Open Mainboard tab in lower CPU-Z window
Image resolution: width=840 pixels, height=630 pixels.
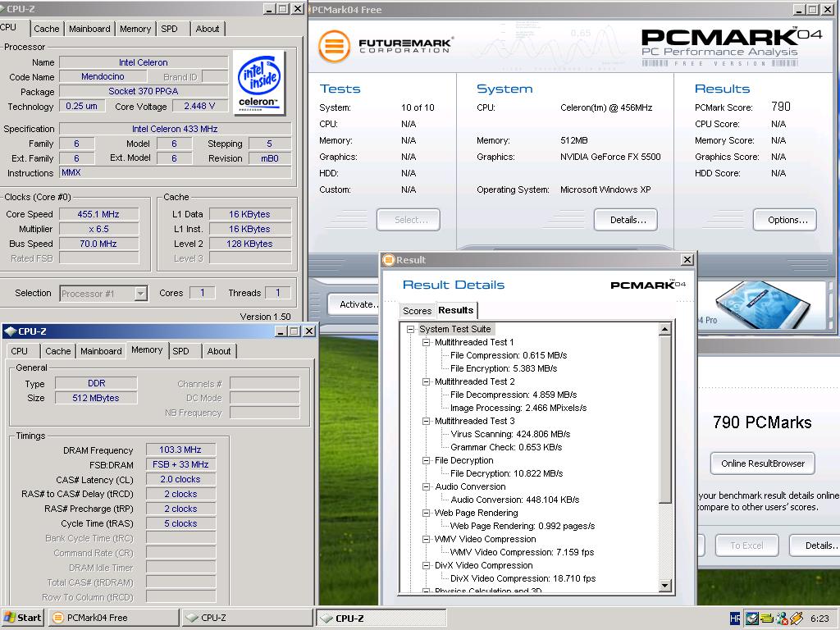(x=101, y=351)
